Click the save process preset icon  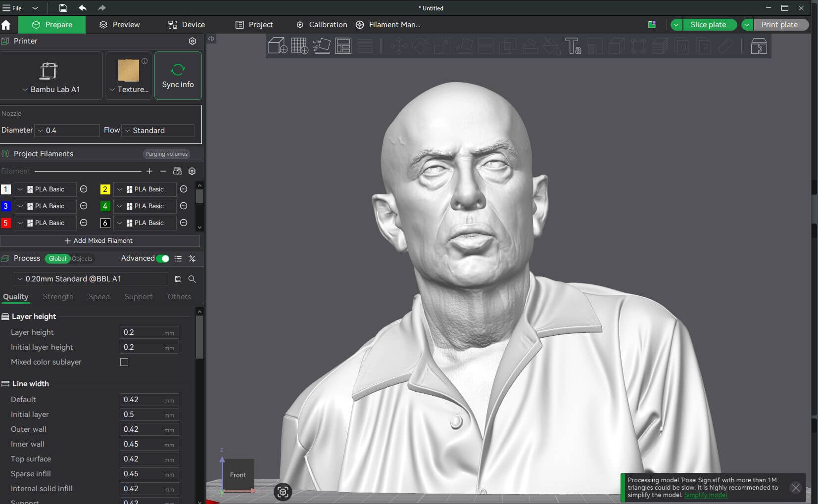click(x=178, y=279)
